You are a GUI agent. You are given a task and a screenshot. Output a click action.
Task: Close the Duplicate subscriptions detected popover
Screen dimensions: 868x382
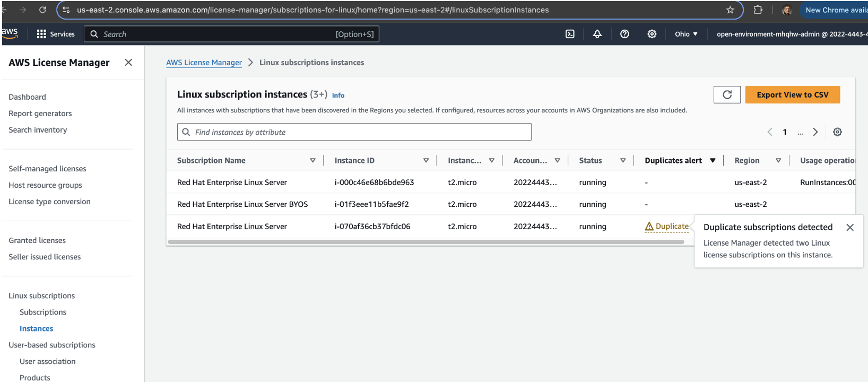click(850, 227)
